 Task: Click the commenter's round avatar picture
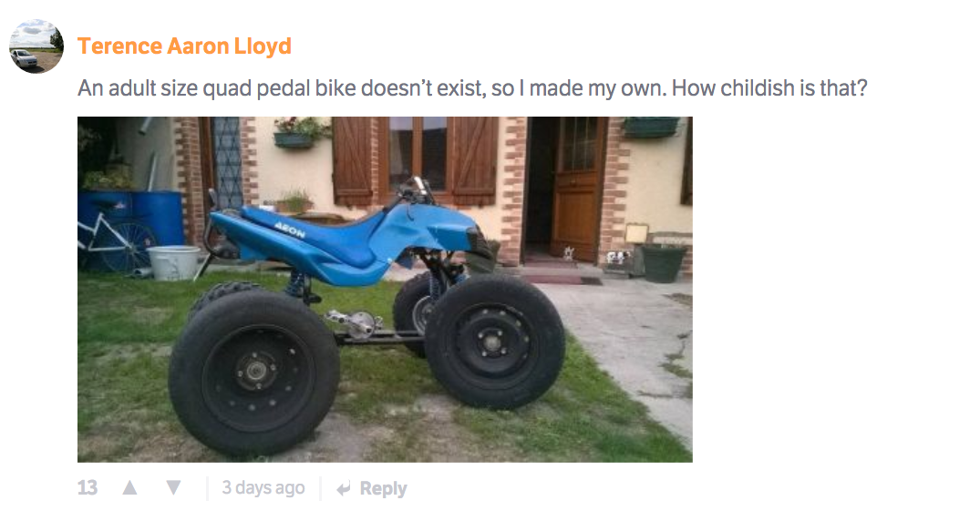coord(36,46)
